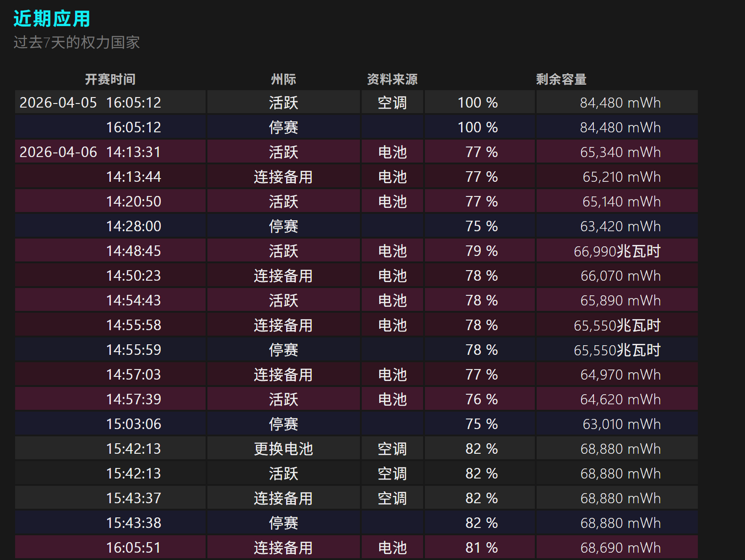Viewport: 745px width, 560px height.
Task: Click the 15:03:06 time entry
Action: pos(134,424)
